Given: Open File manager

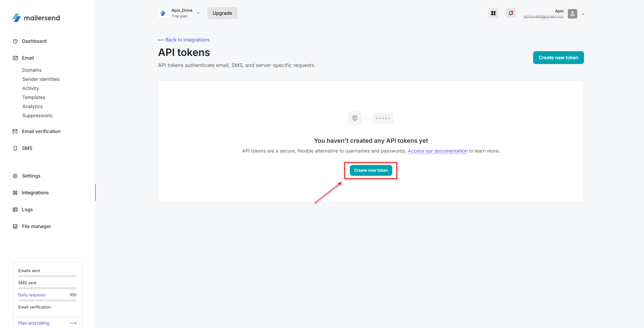Looking at the screenshot, I should point(36,226).
